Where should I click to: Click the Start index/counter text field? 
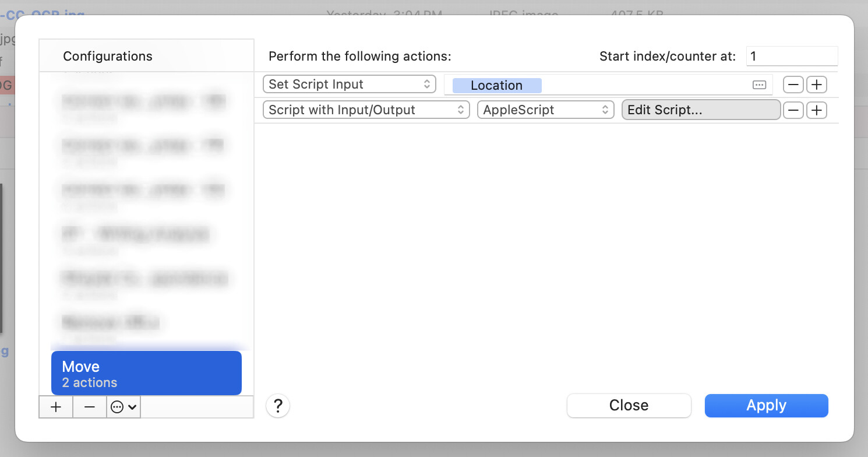pos(791,57)
